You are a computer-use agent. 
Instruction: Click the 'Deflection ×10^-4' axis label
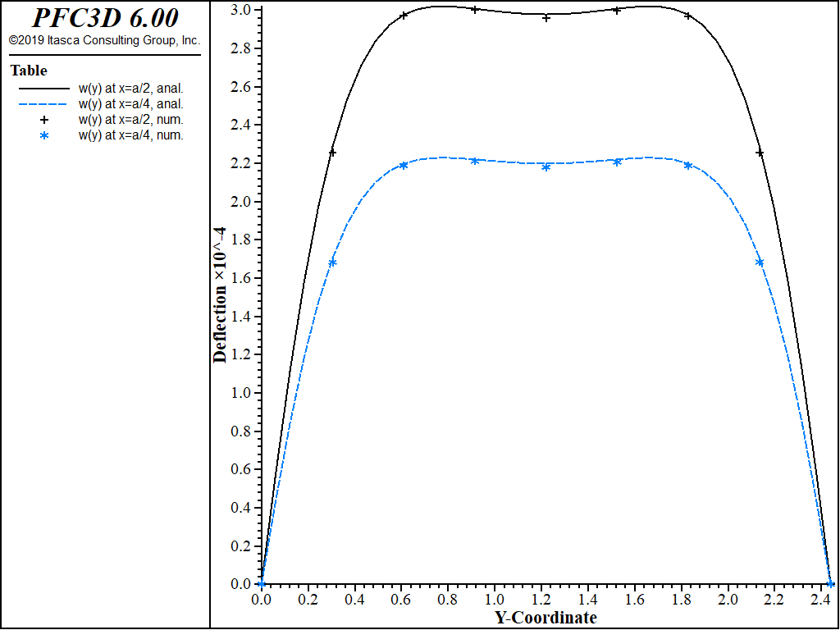(x=220, y=295)
